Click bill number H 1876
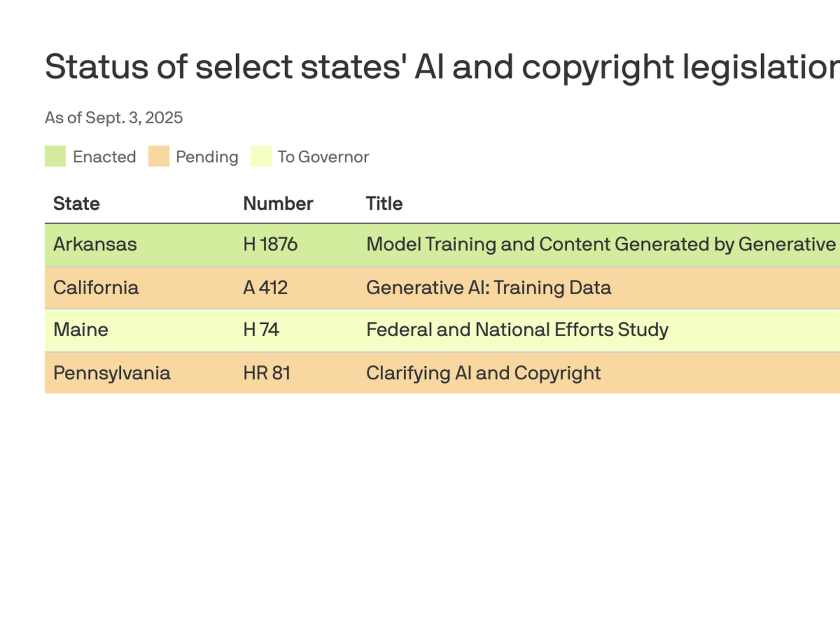 (270, 244)
